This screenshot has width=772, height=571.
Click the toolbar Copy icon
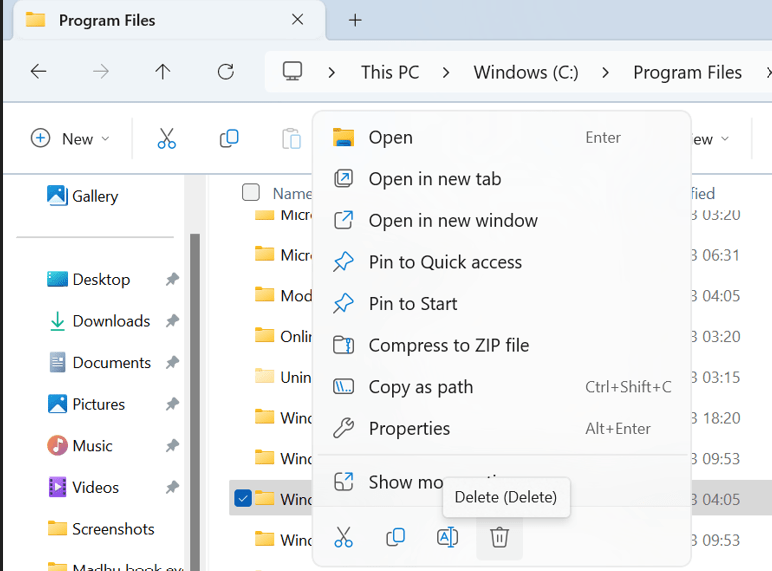click(x=229, y=139)
